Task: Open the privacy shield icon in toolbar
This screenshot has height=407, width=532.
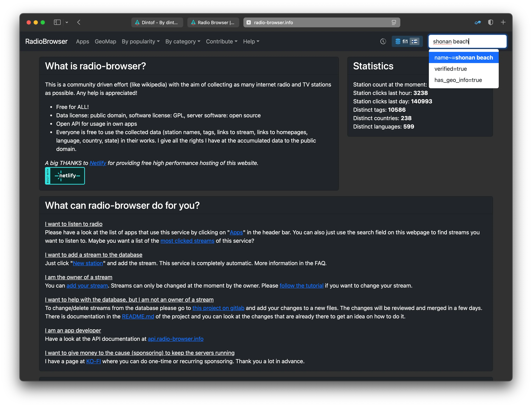Action: 490,22
